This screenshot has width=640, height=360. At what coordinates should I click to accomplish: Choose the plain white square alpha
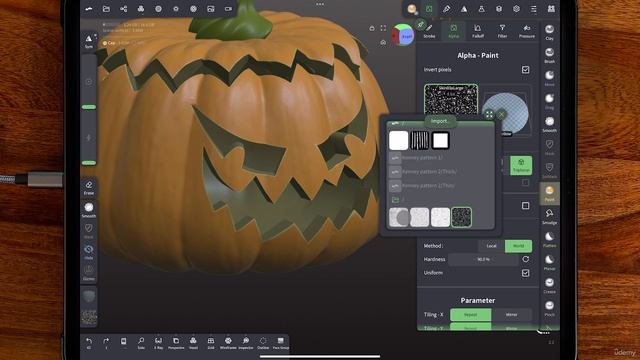tap(398, 140)
